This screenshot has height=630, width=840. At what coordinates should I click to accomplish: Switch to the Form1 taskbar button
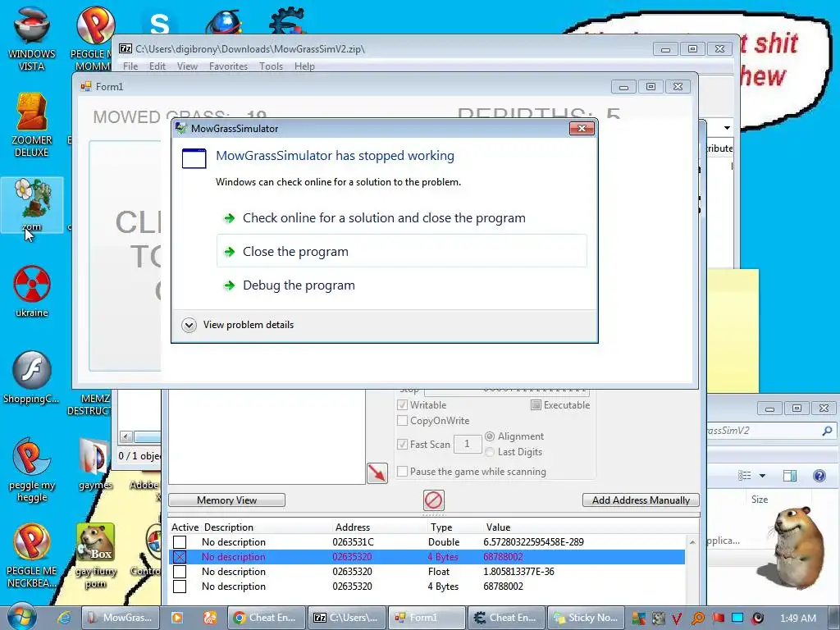tap(427, 618)
